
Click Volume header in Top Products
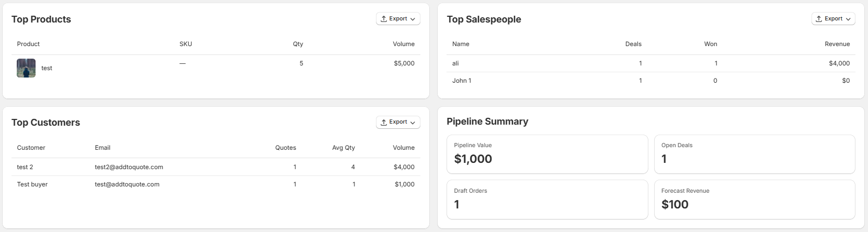(x=404, y=44)
